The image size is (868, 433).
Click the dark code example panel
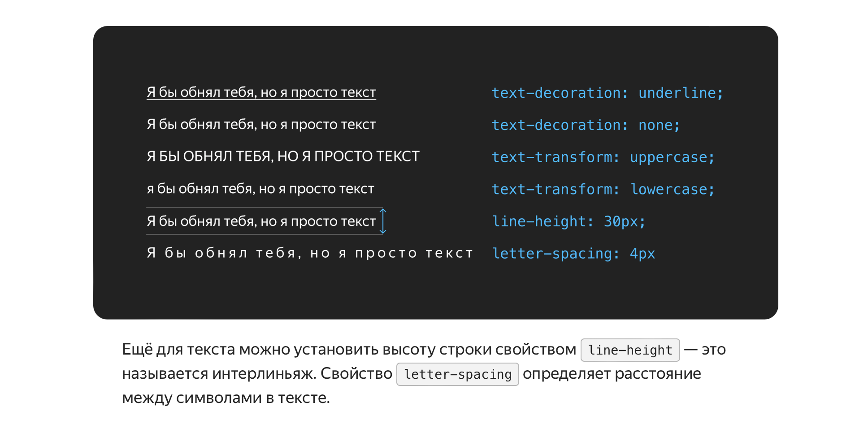click(435, 291)
